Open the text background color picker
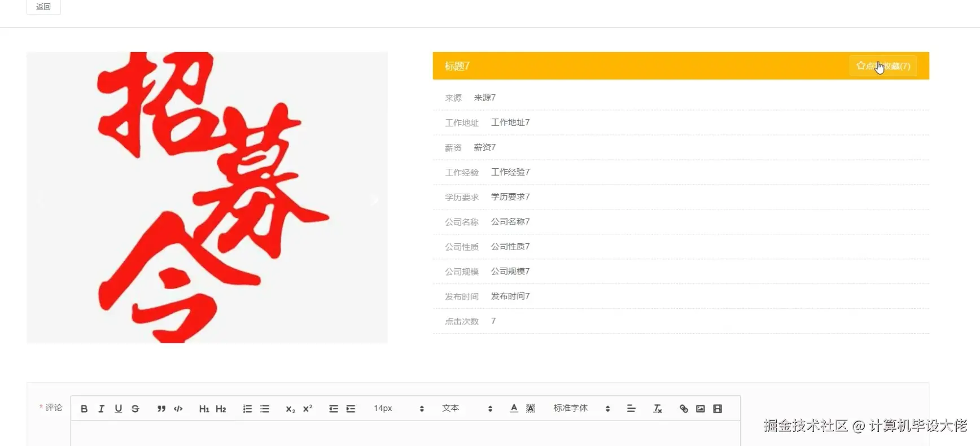Image resolution: width=980 pixels, height=446 pixels. (531, 408)
